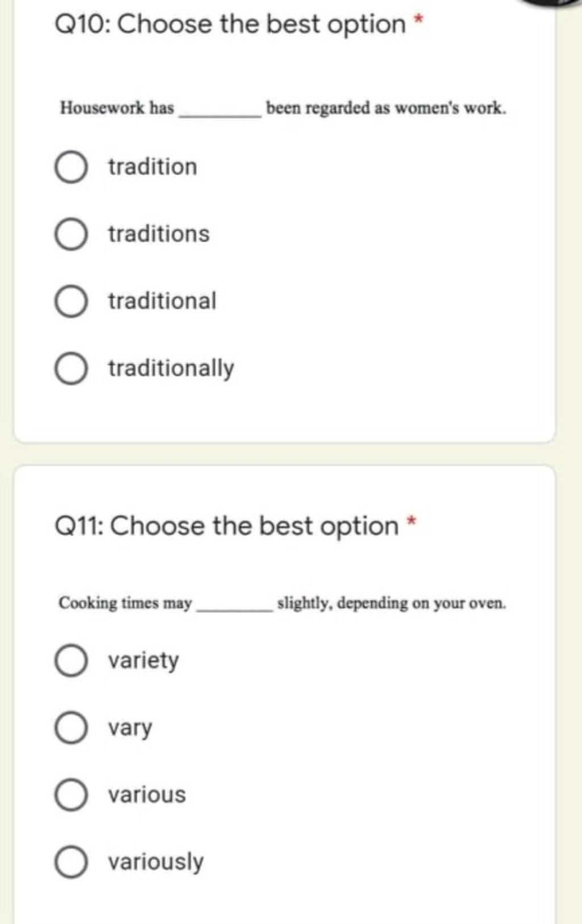
Task: Select the radio circle beside 'variety'
Action: tap(71, 660)
